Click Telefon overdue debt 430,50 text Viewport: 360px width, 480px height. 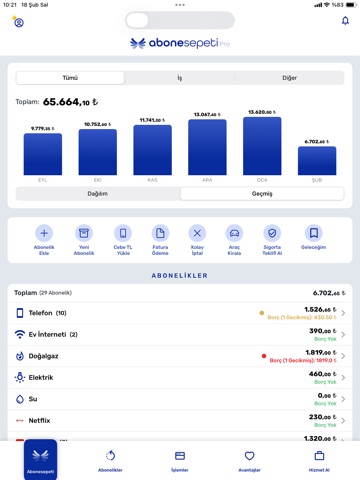302,317
